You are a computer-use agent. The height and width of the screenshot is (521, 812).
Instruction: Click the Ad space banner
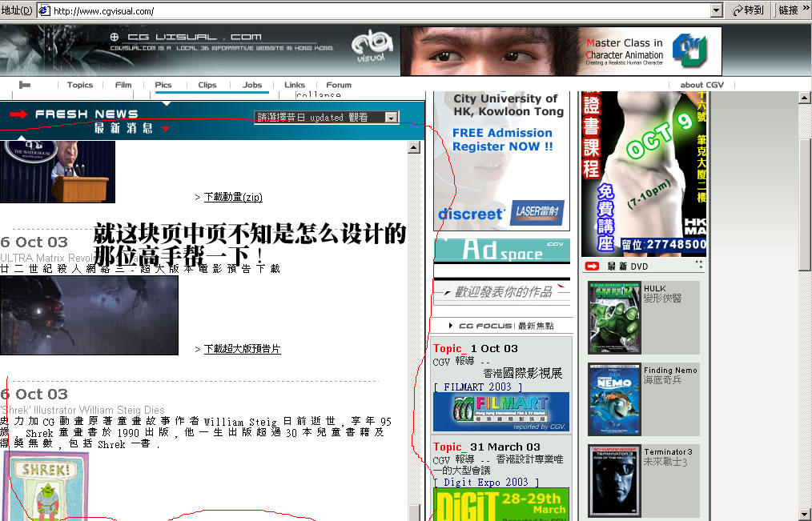click(x=502, y=250)
